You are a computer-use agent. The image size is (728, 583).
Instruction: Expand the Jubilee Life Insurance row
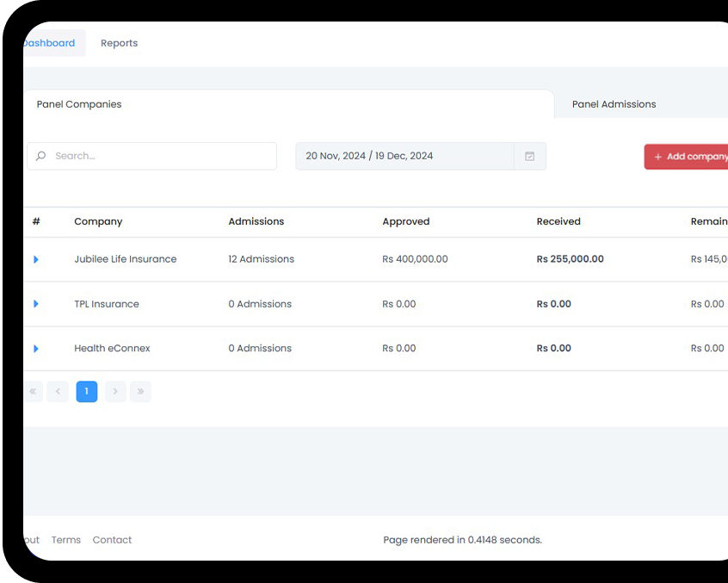point(36,259)
